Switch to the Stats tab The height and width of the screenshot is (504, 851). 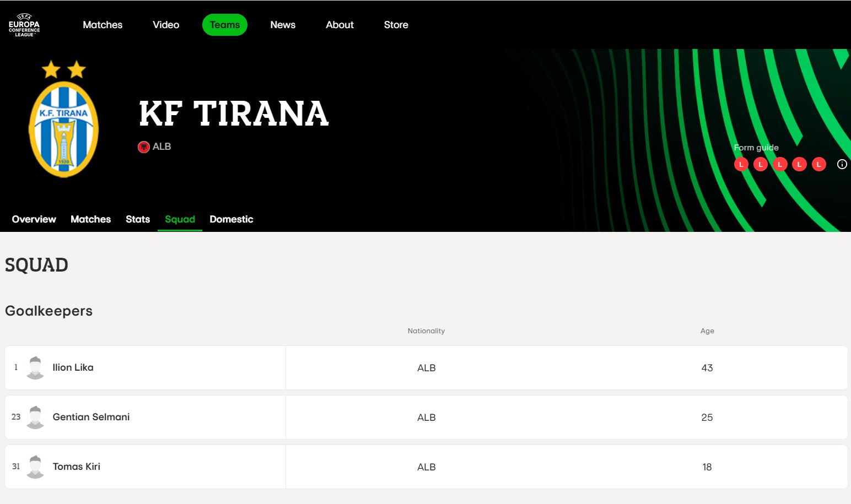point(138,219)
